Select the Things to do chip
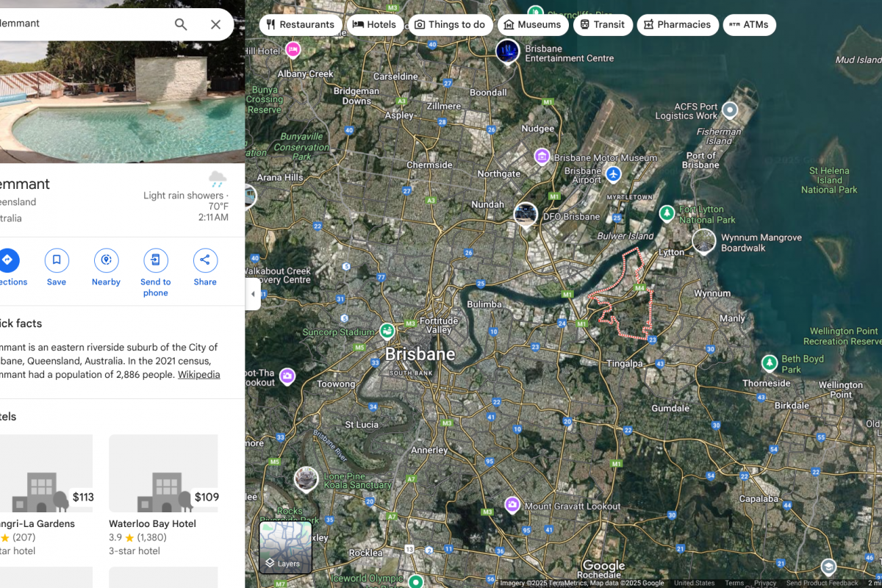The image size is (882, 588). (x=450, y=24)
